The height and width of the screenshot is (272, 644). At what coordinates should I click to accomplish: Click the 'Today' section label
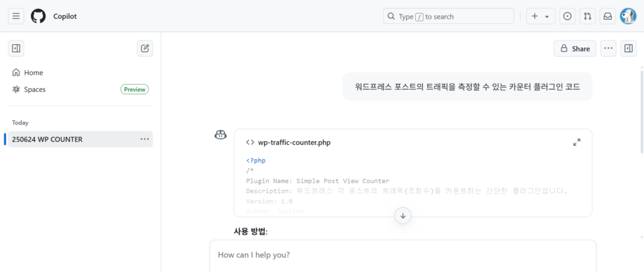(x=20, y=122)
